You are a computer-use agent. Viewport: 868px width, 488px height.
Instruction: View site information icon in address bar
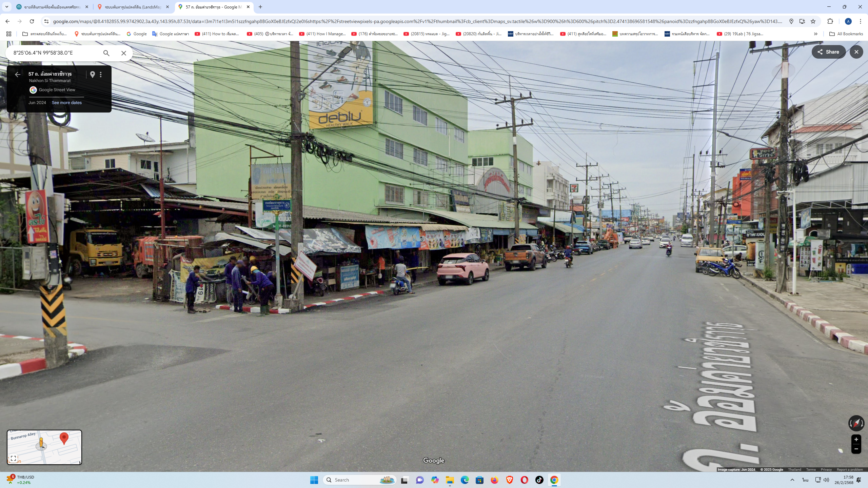46,21
